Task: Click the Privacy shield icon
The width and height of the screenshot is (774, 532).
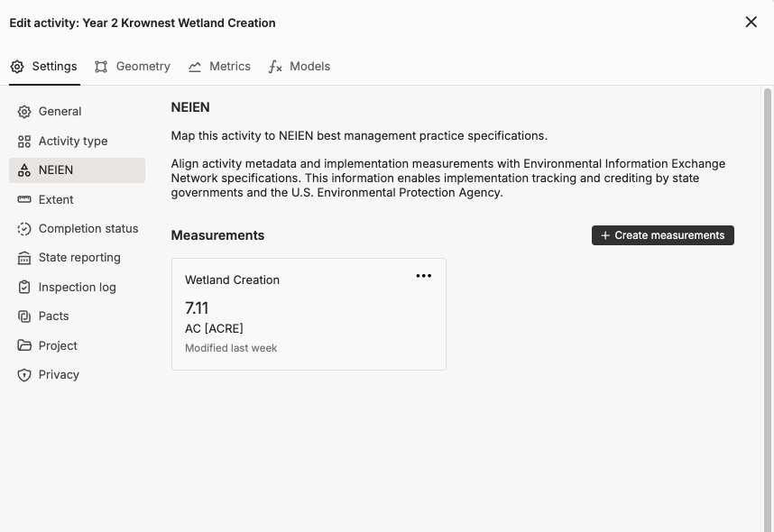Action: pos(24,375)
